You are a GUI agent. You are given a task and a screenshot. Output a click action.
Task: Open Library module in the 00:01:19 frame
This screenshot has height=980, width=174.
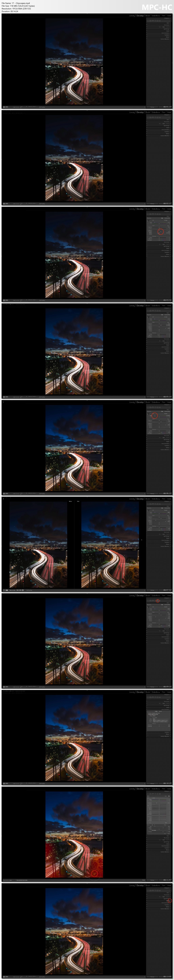click(132, 16)
